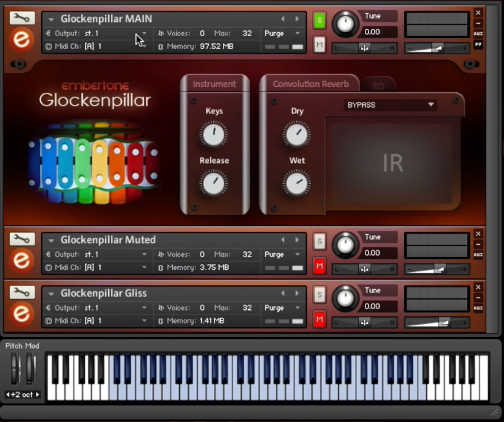Click the IR waveform display area

point(393,163)
